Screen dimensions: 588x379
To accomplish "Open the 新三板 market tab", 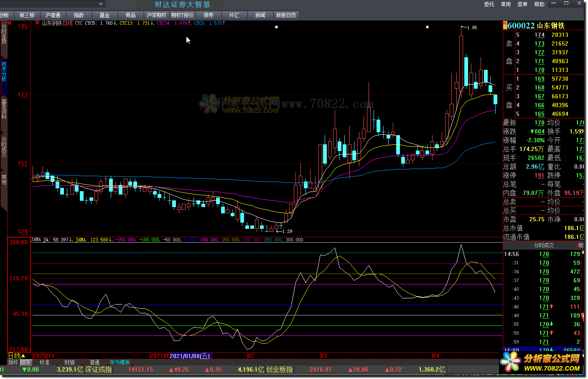I will coord(27,15).
